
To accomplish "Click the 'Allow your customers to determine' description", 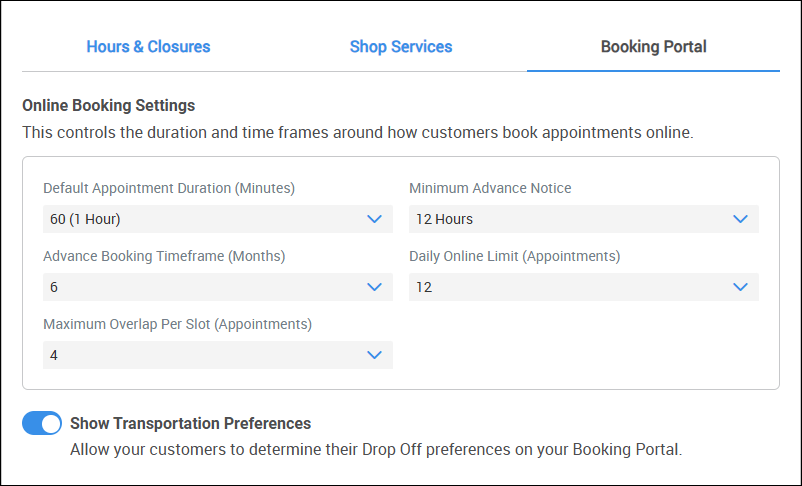I will [376, 450].
